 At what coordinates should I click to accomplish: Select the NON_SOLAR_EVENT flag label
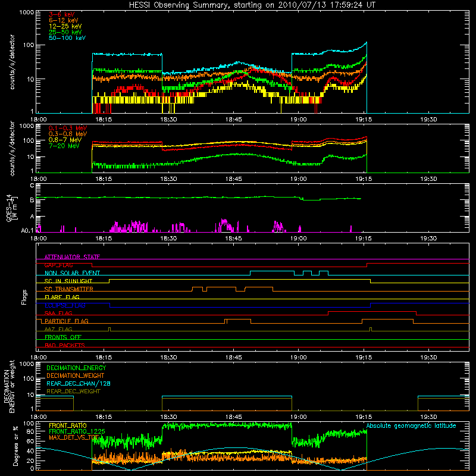click(x=72, y=273)
